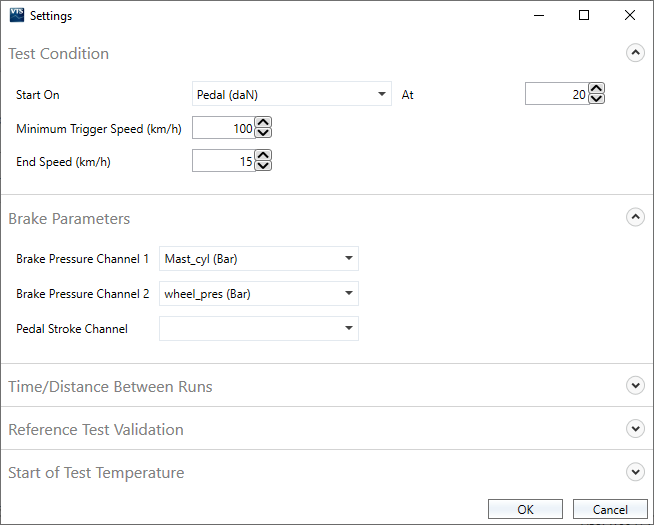Collapse the Test Condition section
This screenshot has height=525, width=654.
[635, 54]
